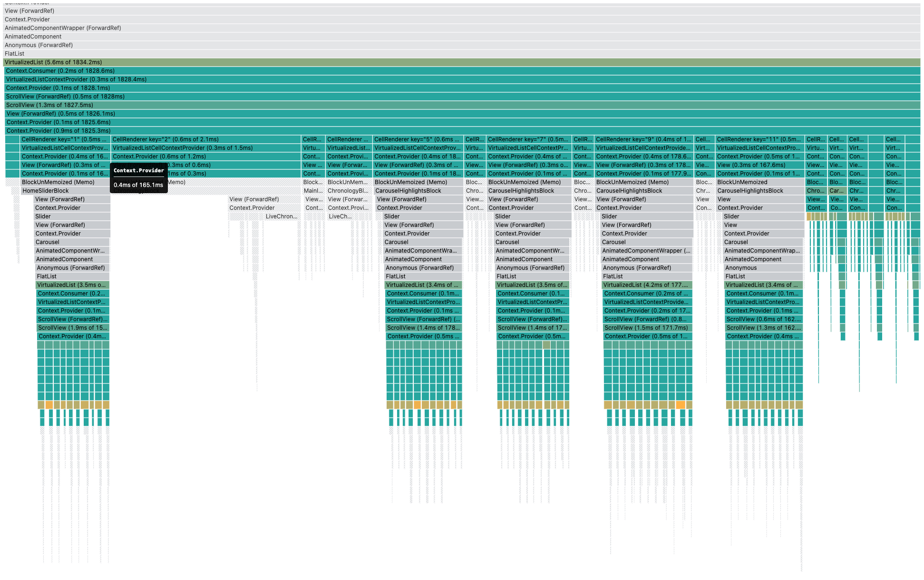Select the CellRenderer key="5" bar
924x580 pixels.
tap(418, 139)
